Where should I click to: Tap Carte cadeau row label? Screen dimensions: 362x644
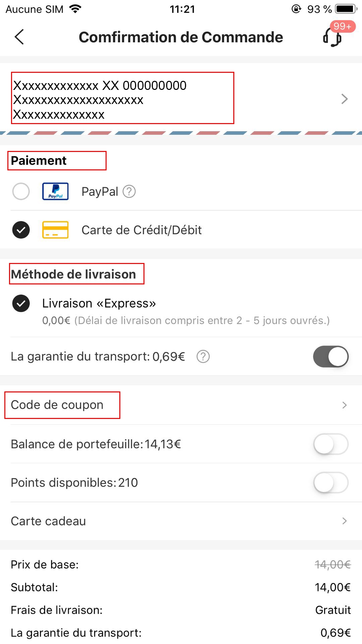tap(48, 521)
